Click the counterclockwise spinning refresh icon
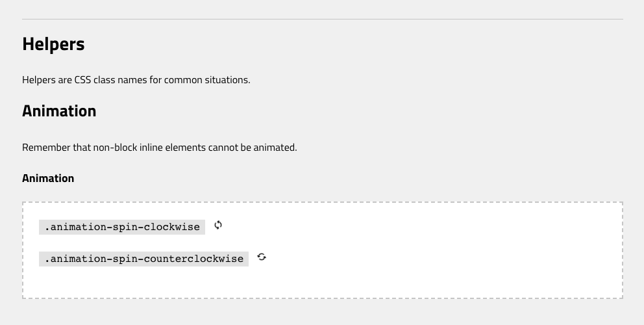 pos(262,257)
